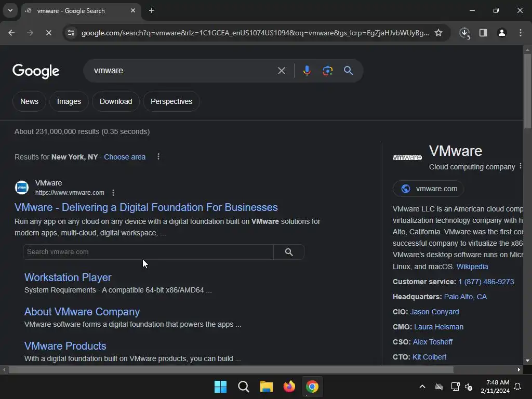Screen dimensions: 532x399
Task: Click VMware favicon in first result
Action: point(22,187)
